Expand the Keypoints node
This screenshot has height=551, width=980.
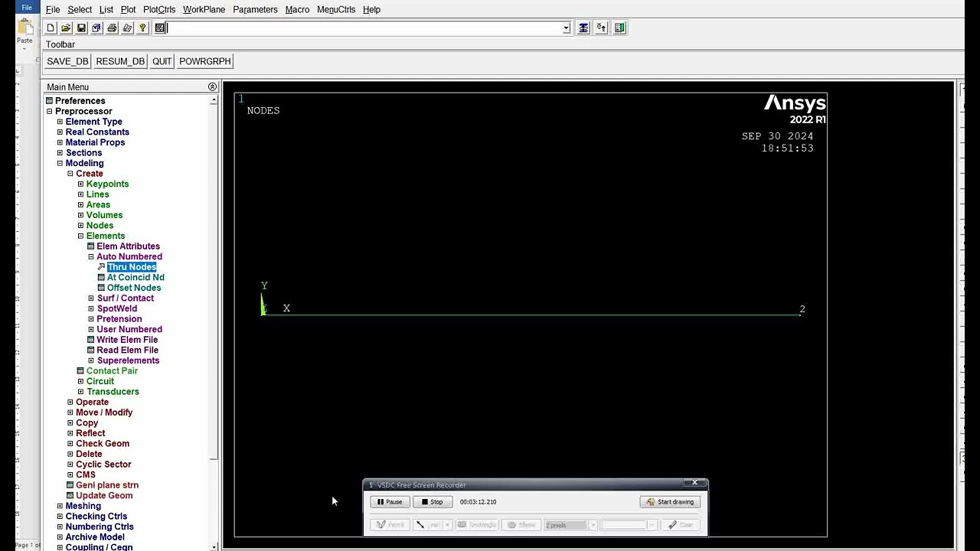80,184
